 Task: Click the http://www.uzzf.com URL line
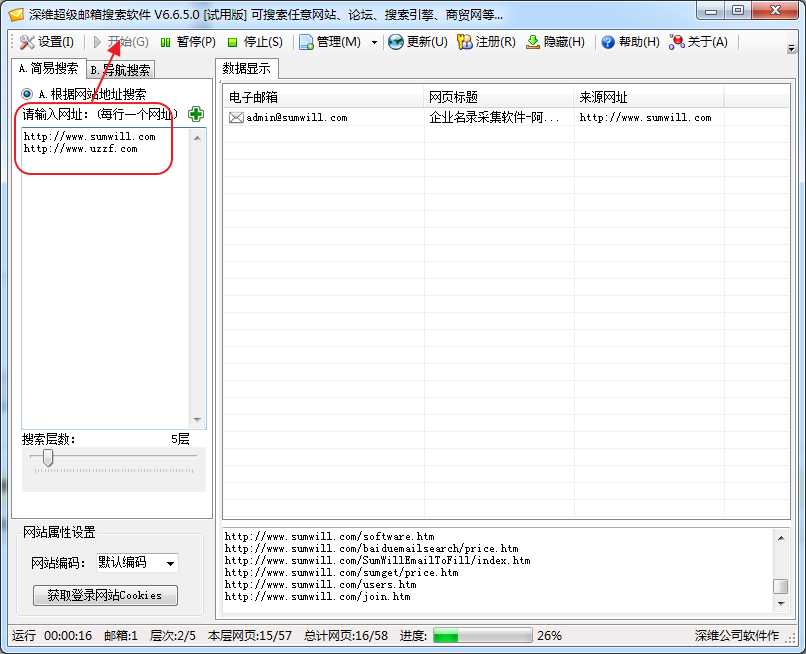click(x=80, y=149)
